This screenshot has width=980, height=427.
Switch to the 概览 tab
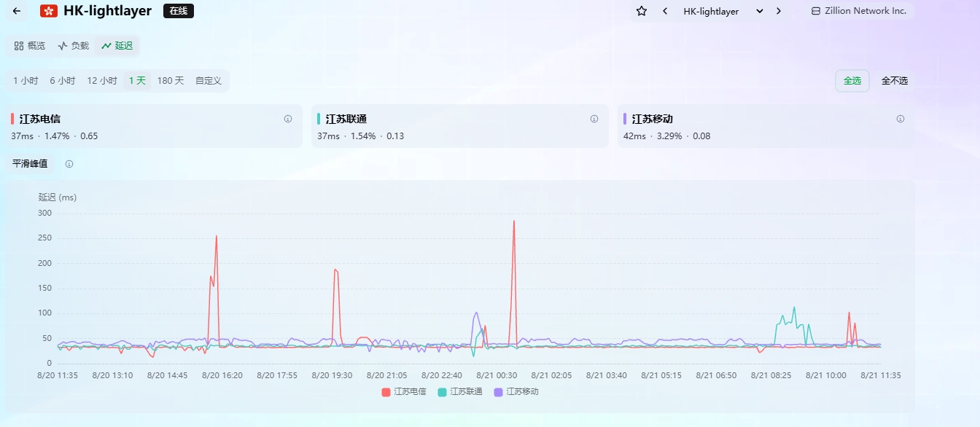point(30,46)
